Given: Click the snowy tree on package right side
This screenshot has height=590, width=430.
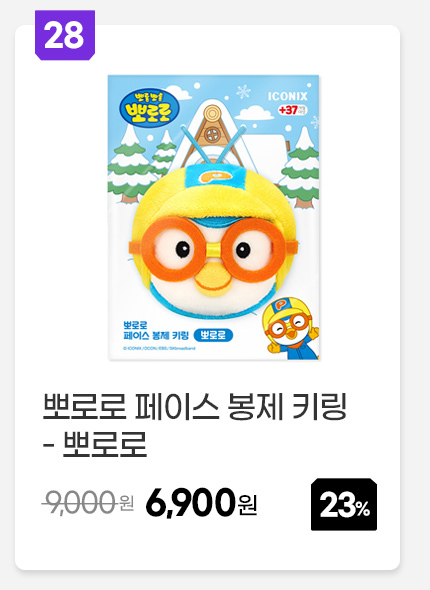Looking at the screenshot, I should tap(300, 168).
